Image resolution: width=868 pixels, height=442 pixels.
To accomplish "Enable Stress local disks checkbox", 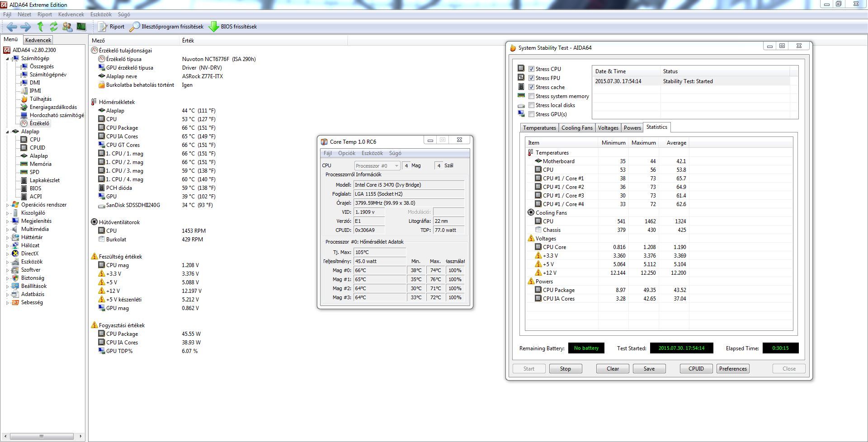I will pos(532,105).
